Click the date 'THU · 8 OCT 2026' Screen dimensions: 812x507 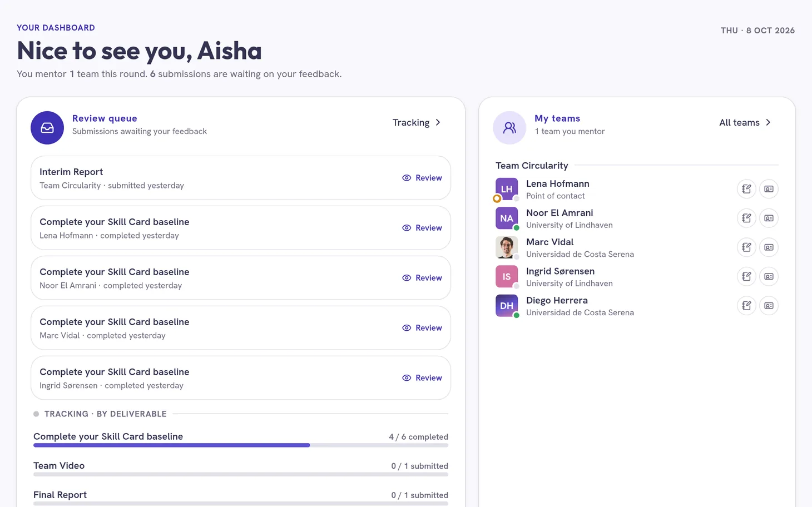tap(757, 31)
